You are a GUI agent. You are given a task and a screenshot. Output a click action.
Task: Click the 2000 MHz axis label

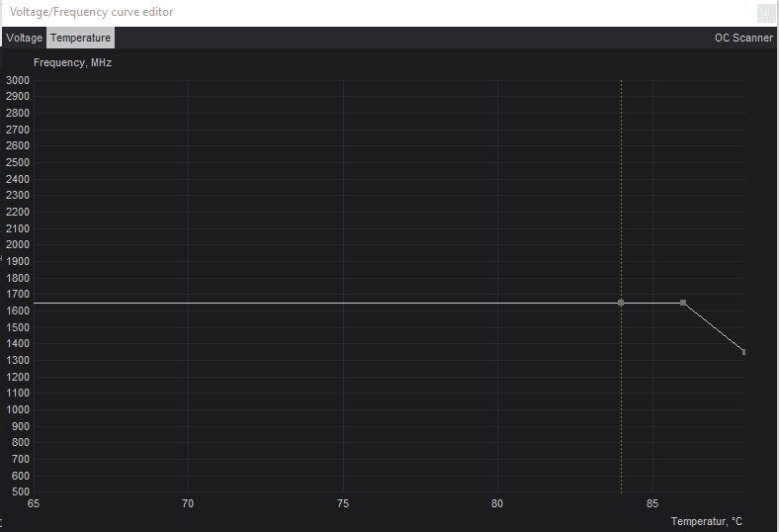tap(18, 244)
